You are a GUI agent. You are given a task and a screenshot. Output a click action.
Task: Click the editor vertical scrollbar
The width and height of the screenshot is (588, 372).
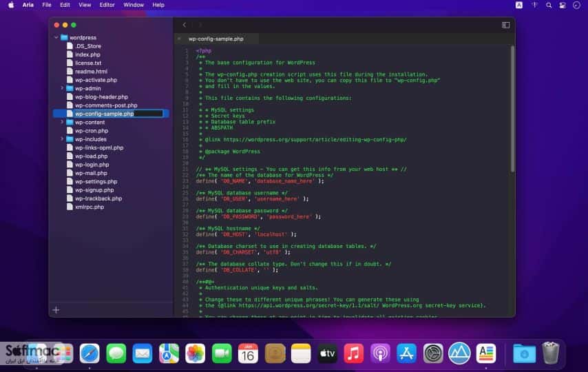[512, 109]
